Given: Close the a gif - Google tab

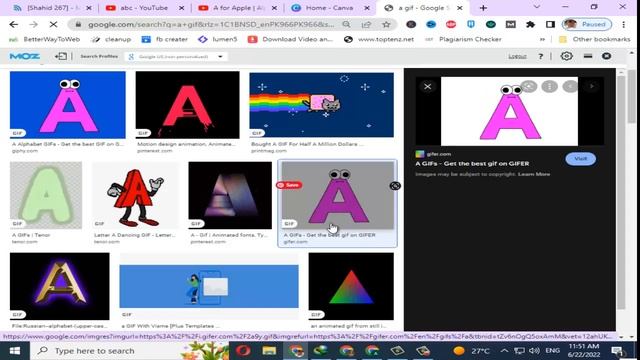Looking at the screenshot, I should point(460,8).
